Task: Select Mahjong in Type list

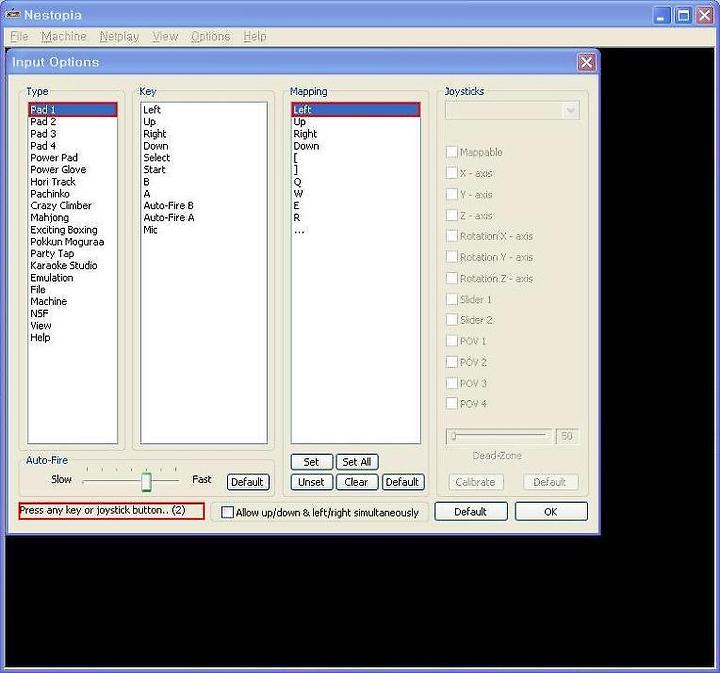Action: 72,218
